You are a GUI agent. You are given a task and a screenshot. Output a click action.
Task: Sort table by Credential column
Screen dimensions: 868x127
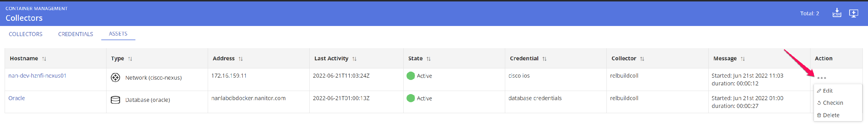point(544,59)
